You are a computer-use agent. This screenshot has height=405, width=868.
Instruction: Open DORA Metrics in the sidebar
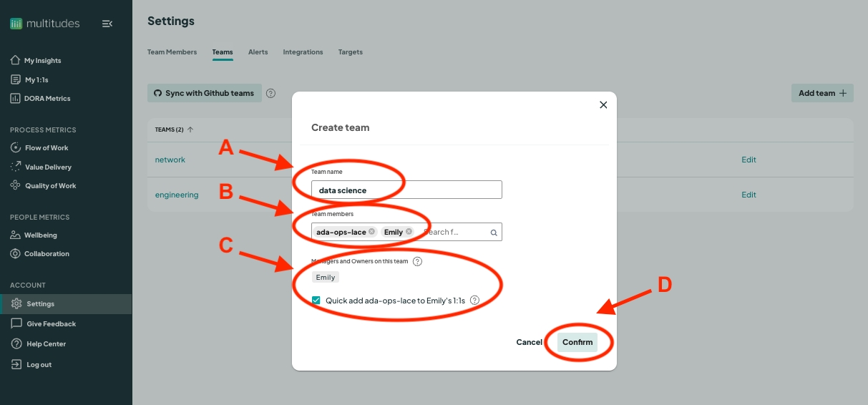coord(47,99)
